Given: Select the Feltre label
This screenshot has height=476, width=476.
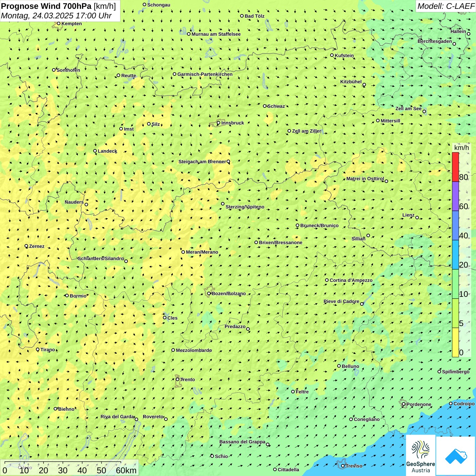Looking at the screenshot, I should pyautogui.click(x=302, y=392).
